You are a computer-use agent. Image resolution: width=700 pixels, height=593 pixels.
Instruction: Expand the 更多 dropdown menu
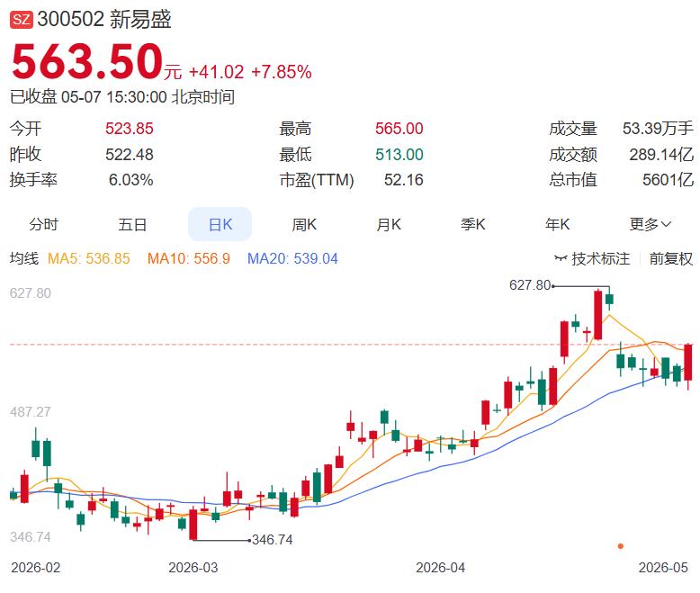650,224
